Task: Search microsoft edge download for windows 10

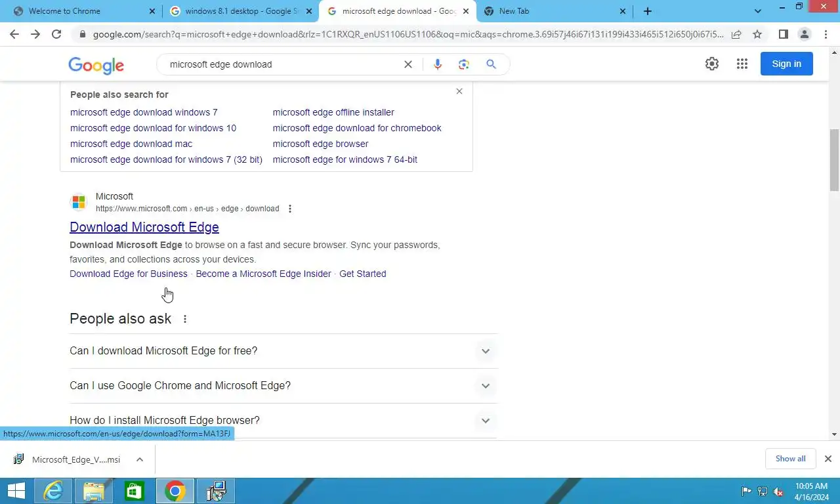Action: point(153,128)
